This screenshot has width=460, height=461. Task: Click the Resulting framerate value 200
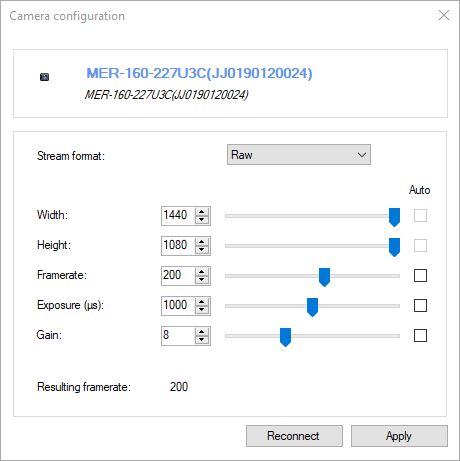[x=179, y=387]
